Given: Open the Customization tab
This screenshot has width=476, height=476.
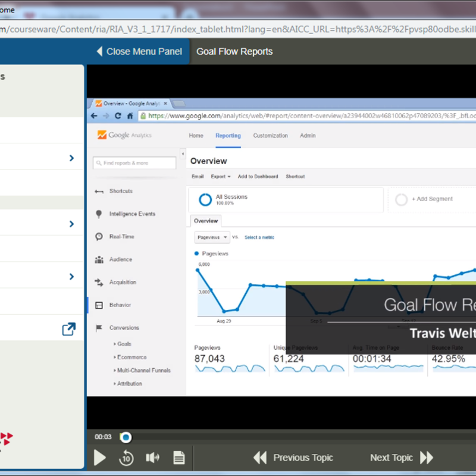Looking at the screenshot, I should click(271, 136).
